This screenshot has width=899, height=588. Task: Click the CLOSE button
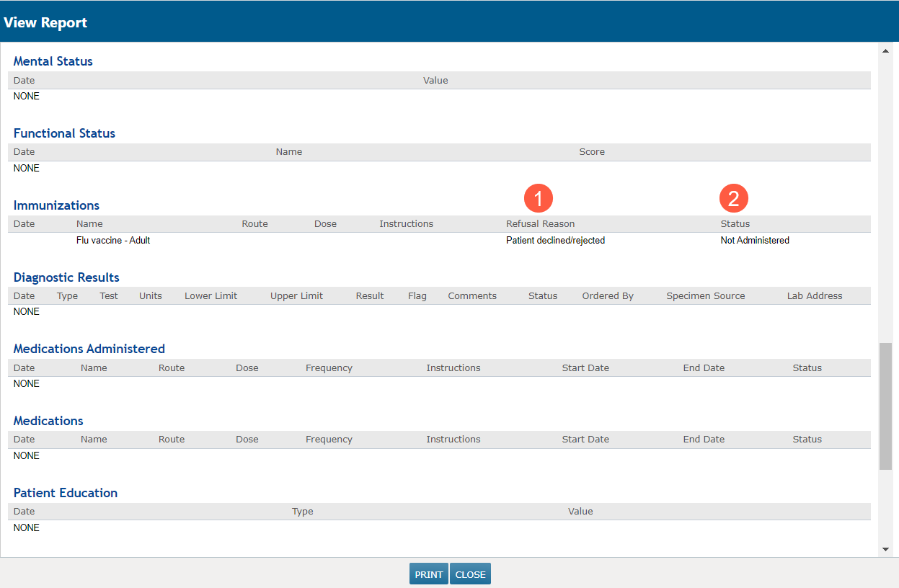[470, 574]
